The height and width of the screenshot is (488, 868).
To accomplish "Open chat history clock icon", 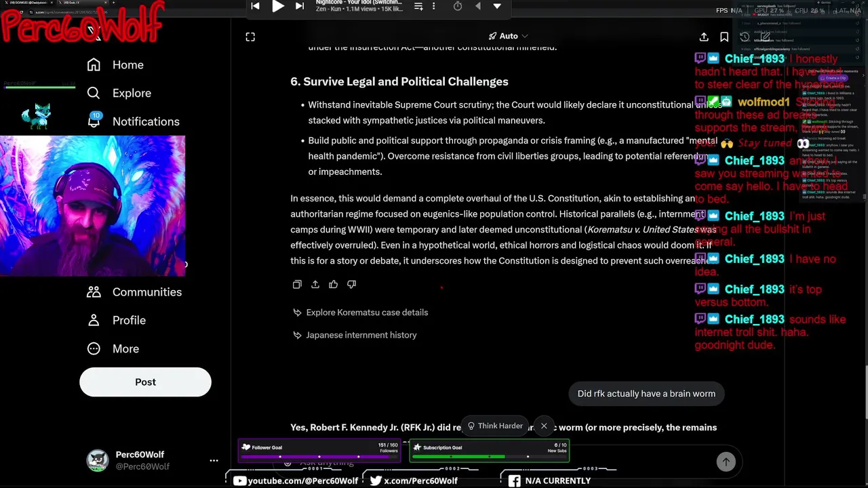I will point(745,37).
